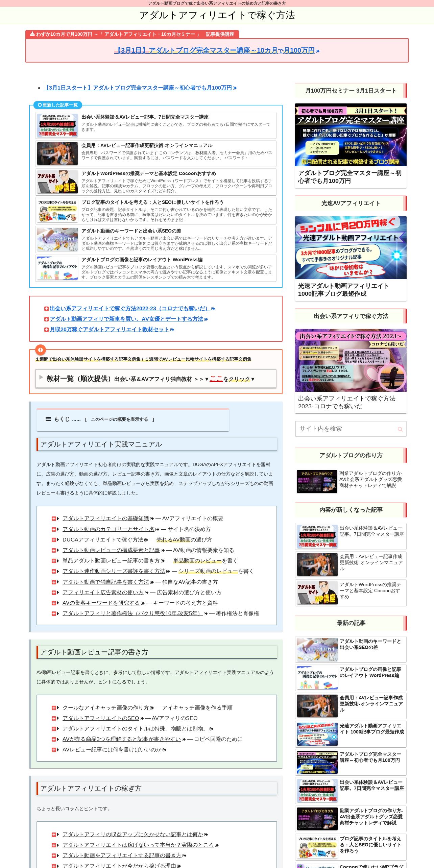Click plus icon beside 出会い系アフィリエイトで稼ぐ方法2022-23
Image resolution: width=434 pixels, height=868 pixels.
46,309
